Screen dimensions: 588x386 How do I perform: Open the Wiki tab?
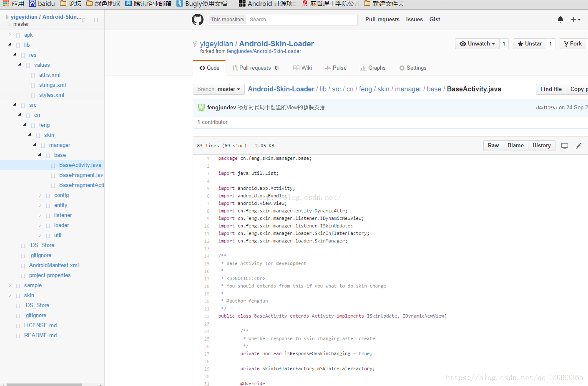[302, 68]
